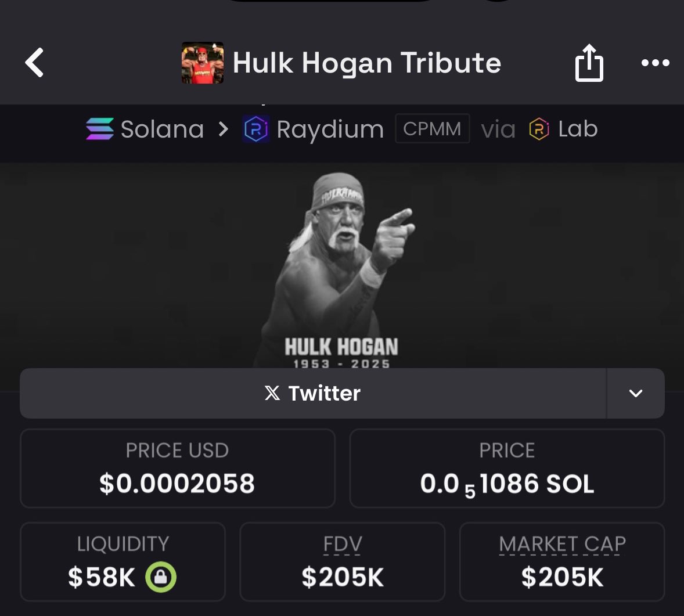Tap the Hulk Hogan token avatar thumbnail
This screenshot has height=616, width=684.
click(x=203, y=63)
